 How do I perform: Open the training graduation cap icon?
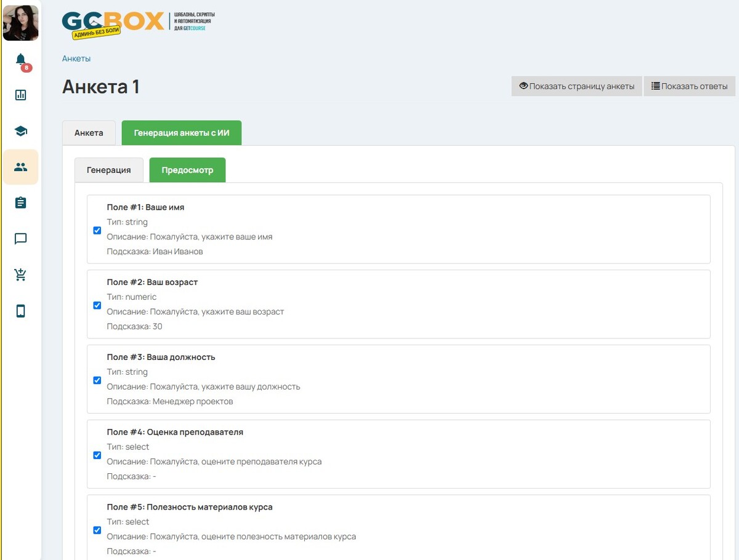point(21,131)
